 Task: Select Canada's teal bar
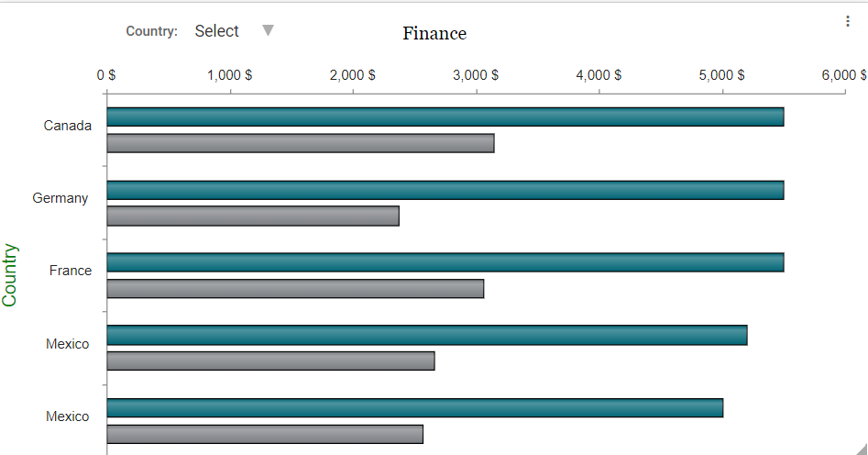[445, 117]
